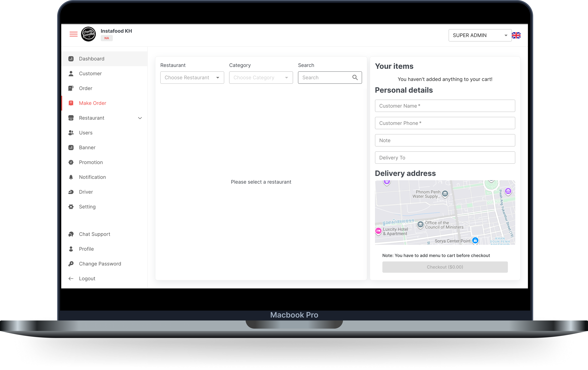Image resolution: width=588 pixels, height=370 pixels.
Task: Click the Chat Support headset icon
Action: pyautogui.click(x=71, y=234)
